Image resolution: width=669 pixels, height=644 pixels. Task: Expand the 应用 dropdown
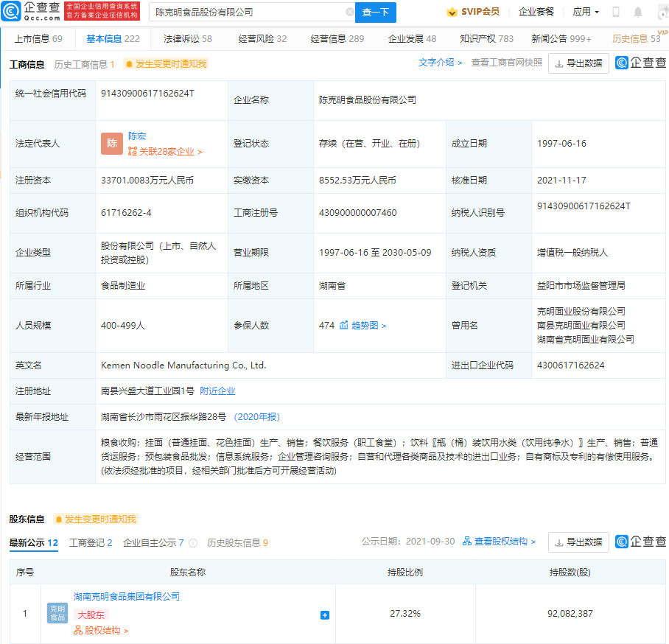click(x=585, y=12)
